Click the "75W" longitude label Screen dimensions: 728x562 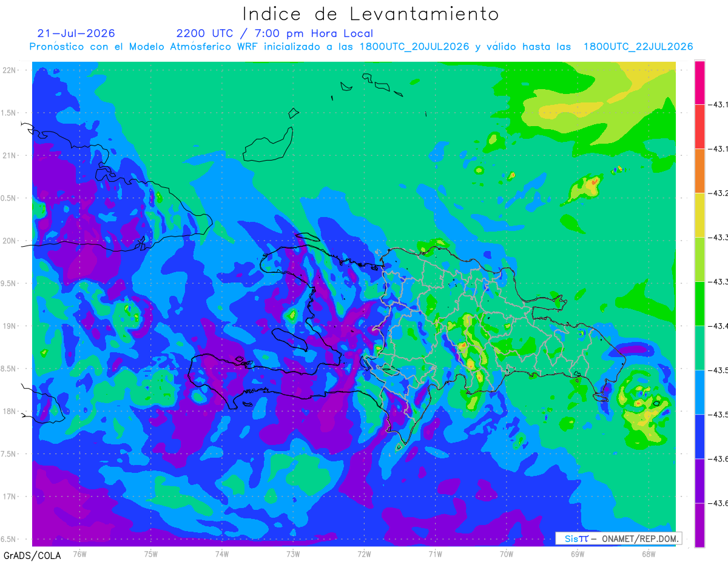tap(151, 554)
